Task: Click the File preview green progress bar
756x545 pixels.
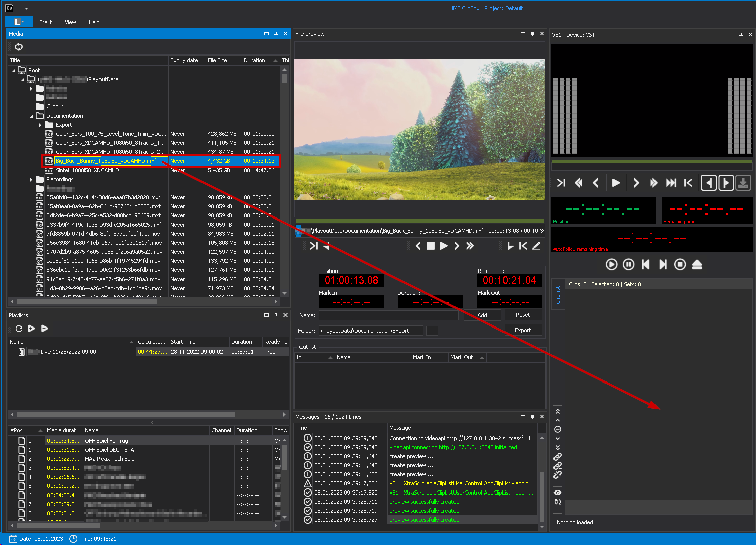Action: coord(420,221)
